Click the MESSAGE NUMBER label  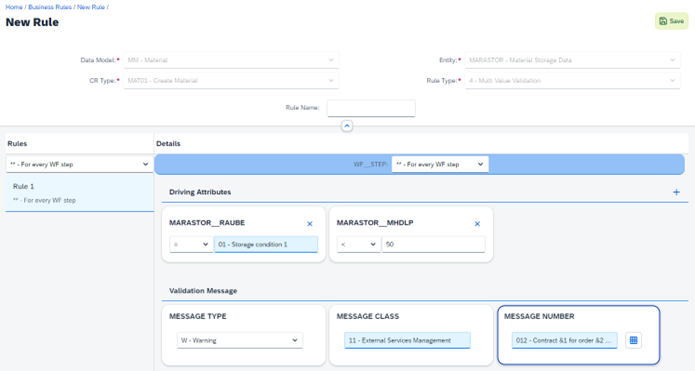tap(539, 316)
